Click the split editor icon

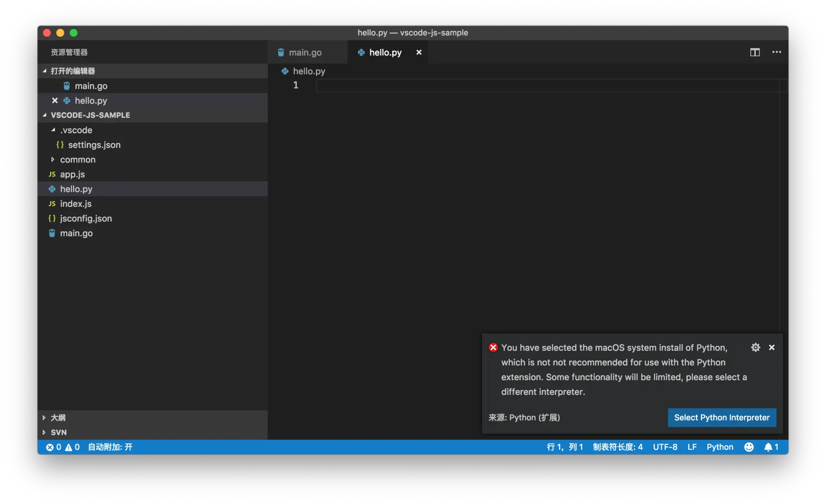(755, 52)
